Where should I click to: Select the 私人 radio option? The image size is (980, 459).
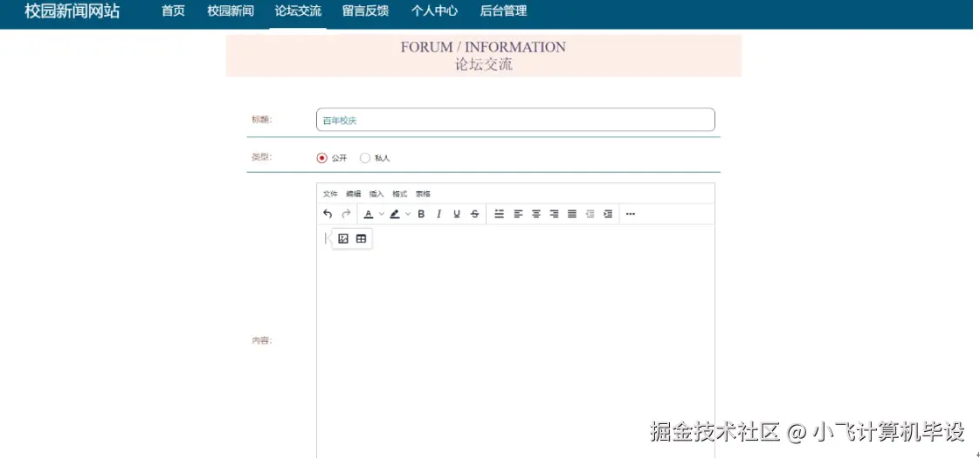pyautogui.click(x=365, y=158)
